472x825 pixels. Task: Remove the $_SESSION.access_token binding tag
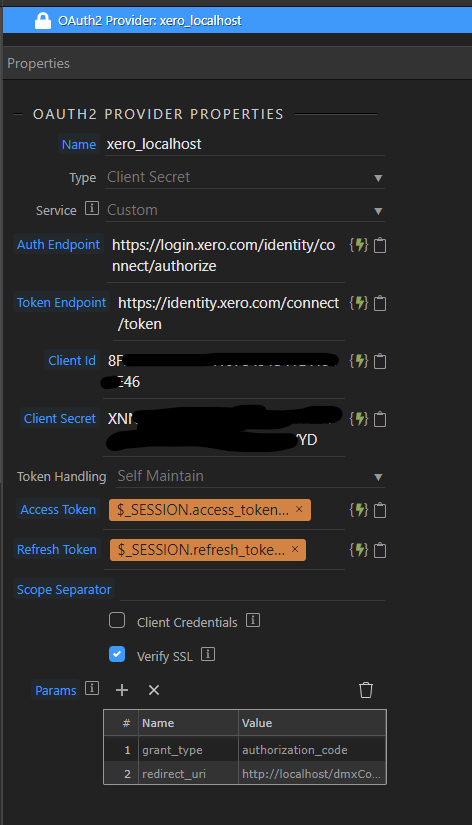[299, 509]
